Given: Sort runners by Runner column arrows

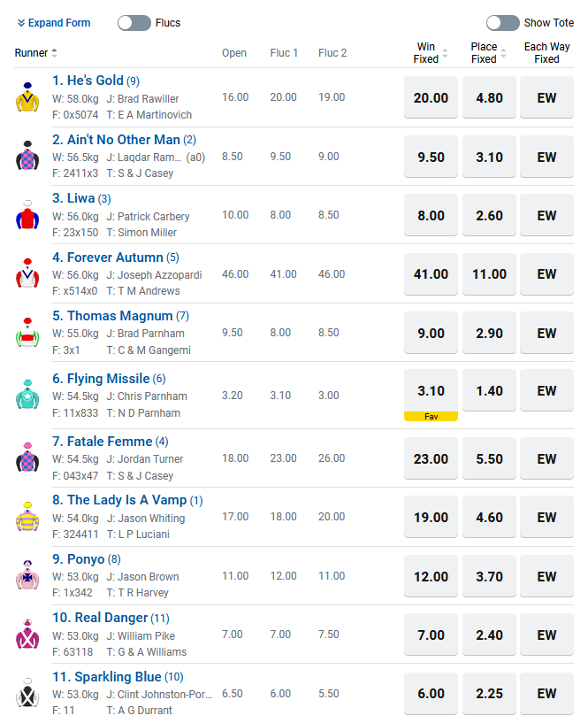Looking at the screenshot, I should pos(55,53).
